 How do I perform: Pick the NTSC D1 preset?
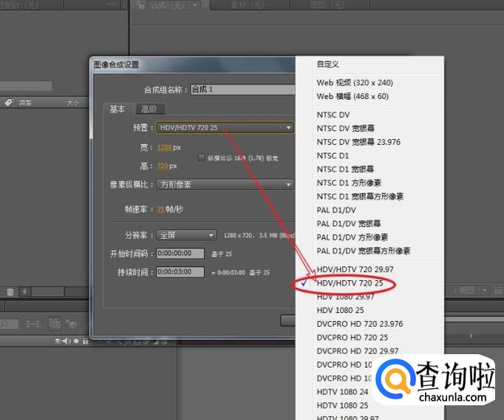pyautogui.click(x=333, y=155)
